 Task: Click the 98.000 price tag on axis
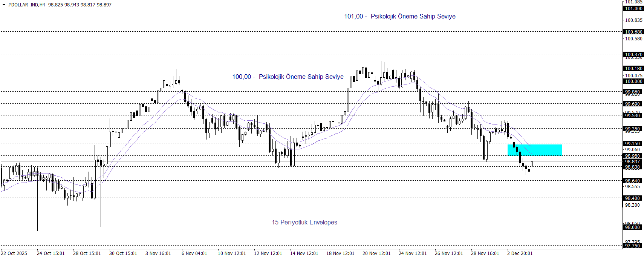pos(632,227)
